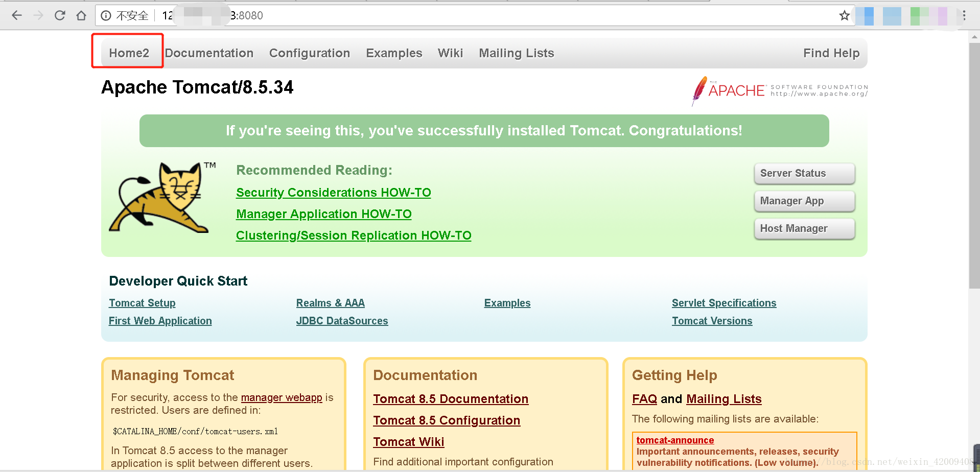This screenshot has width=980, height=472.
Task: Bookmark this page with the star icon
Action: coord(844,16)
